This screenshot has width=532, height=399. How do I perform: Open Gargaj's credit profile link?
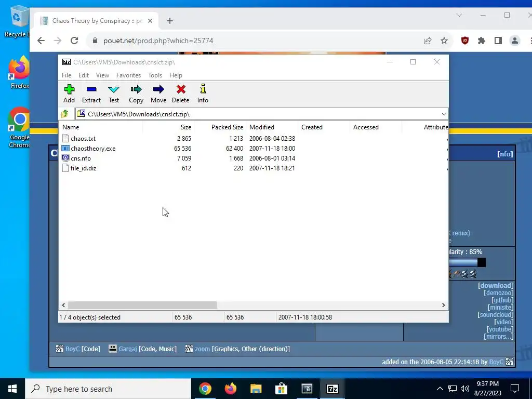(128, 349)
